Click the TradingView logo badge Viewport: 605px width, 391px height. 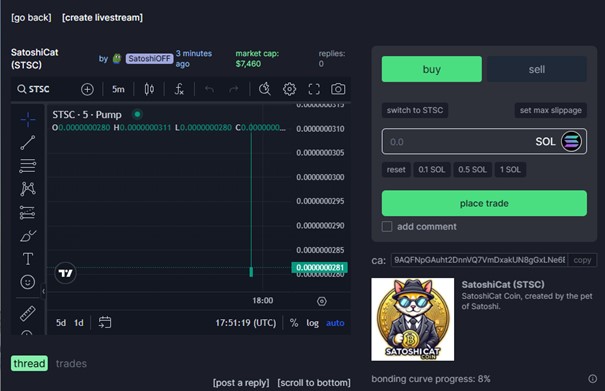tap(65, 273)
